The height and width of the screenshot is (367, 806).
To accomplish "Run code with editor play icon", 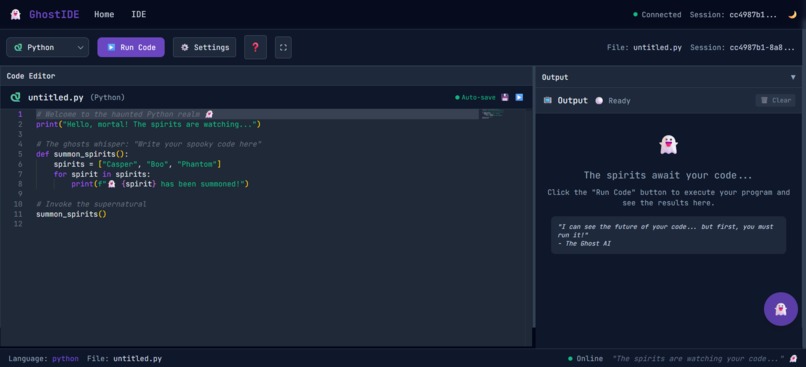I will (519, 97).
